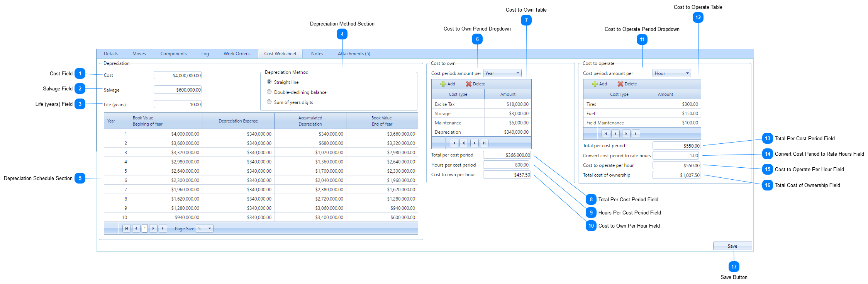868x284 pixels.
Task: Jump to last page in Cost to operate pager
Action: 636,134
